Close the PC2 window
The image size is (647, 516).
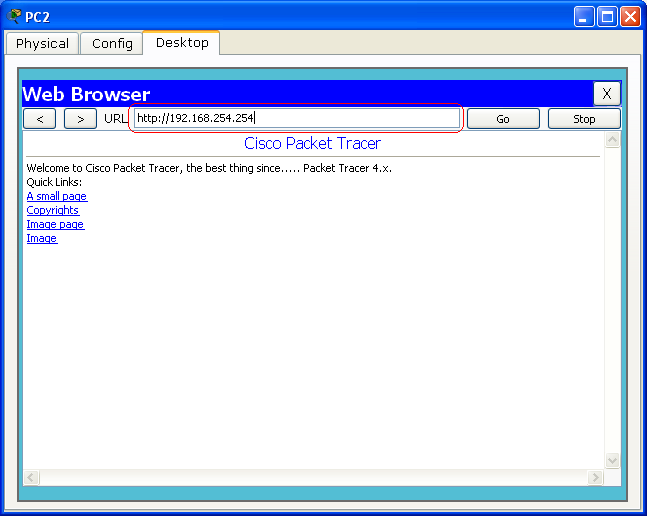[x=631, y=17]
